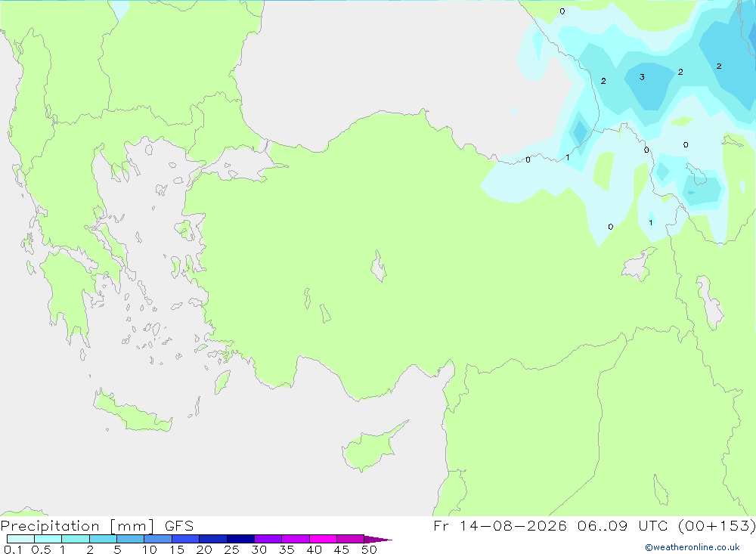Click the arrow tip beyond 50 on legend
The image size is (756, 554).
[378, 540]
